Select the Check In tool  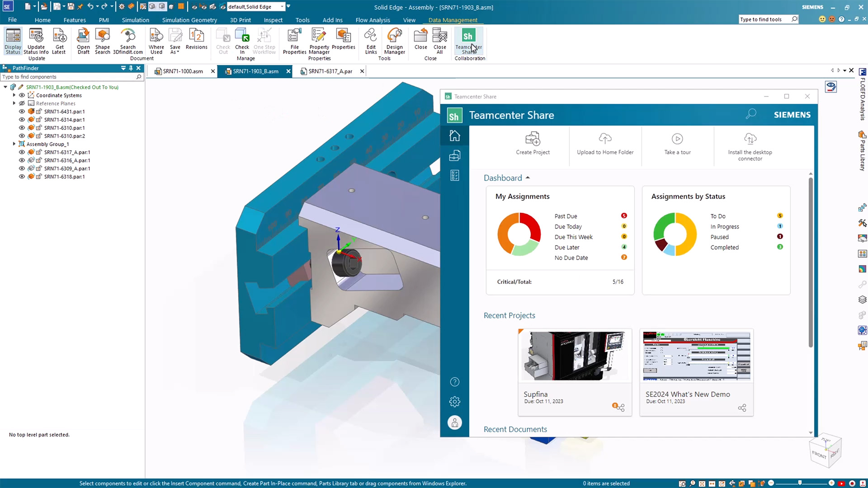click(241, 41)
